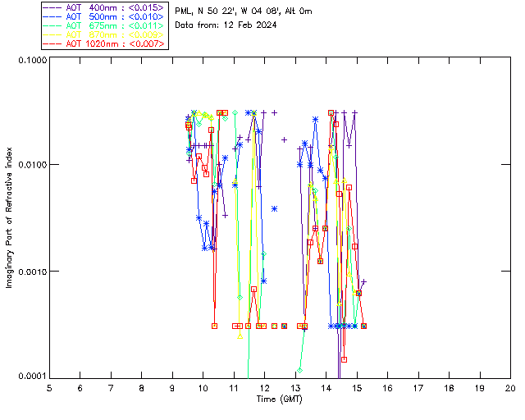525x420 pixels.
Task: Click the 'Imaginary Part of Refractive index' label
Action: (x=9, y=217)
